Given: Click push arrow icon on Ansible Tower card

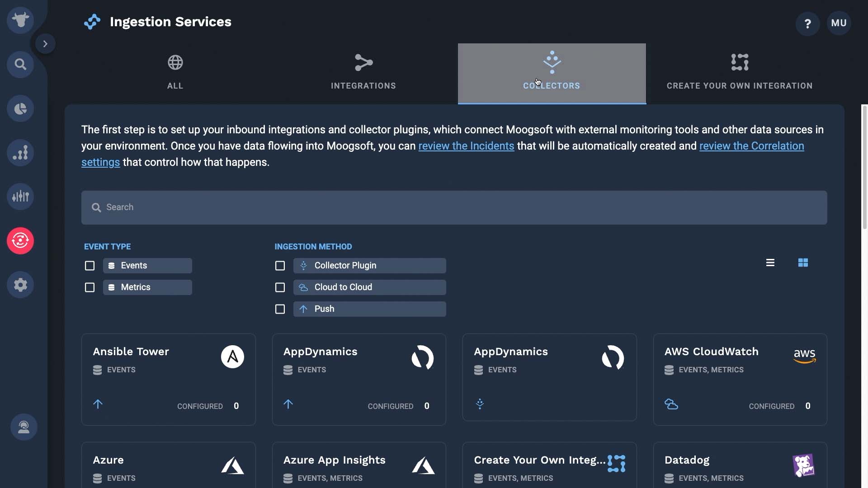Looking at the screenshot, I should pyautogui.click(x=98, y=404).
